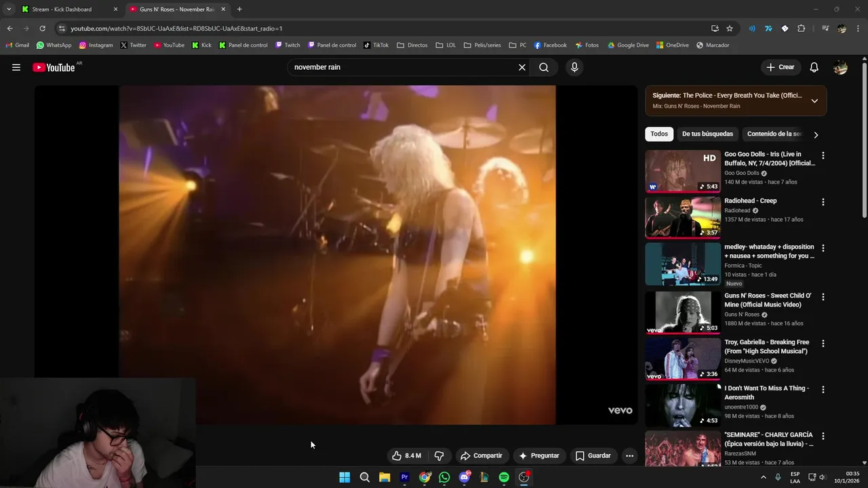Open more actions under the video
The image size is (868, 488).
629,455
